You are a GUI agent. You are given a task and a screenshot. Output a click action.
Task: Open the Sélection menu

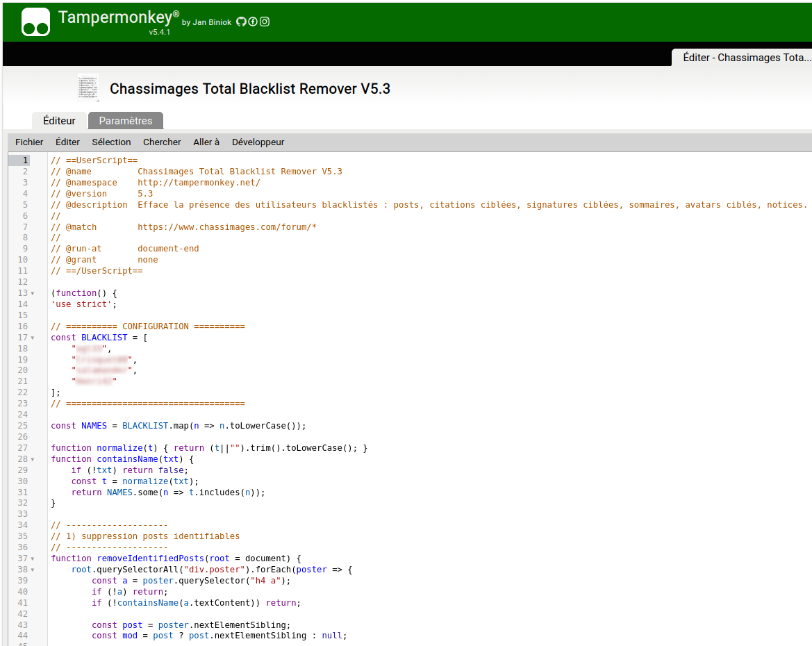[x=111, y=142]
